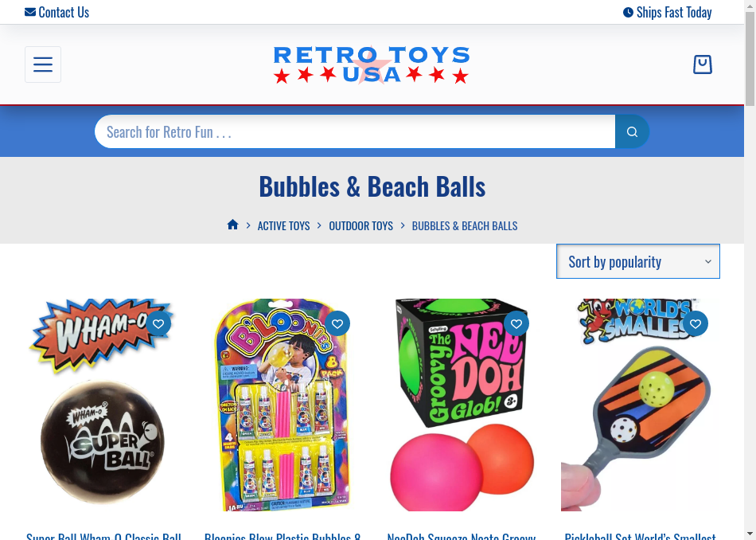Go to Outdoor Toys breadcrumb

[360, 226]
